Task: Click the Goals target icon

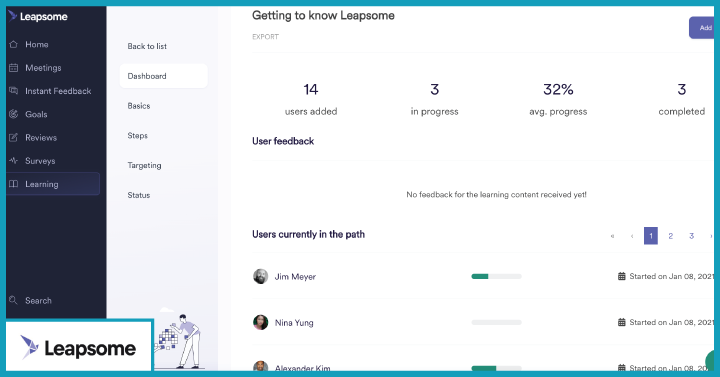Action: click(14, 114)
